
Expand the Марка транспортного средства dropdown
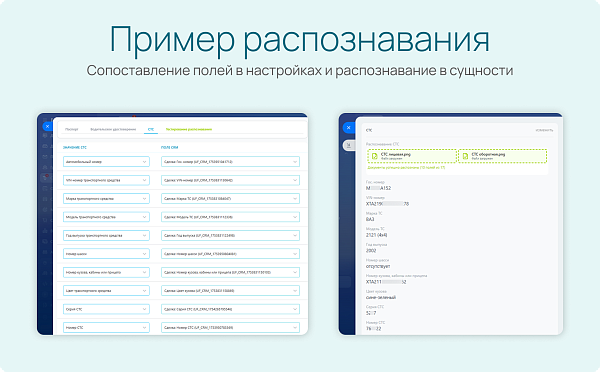click(106, 199)
